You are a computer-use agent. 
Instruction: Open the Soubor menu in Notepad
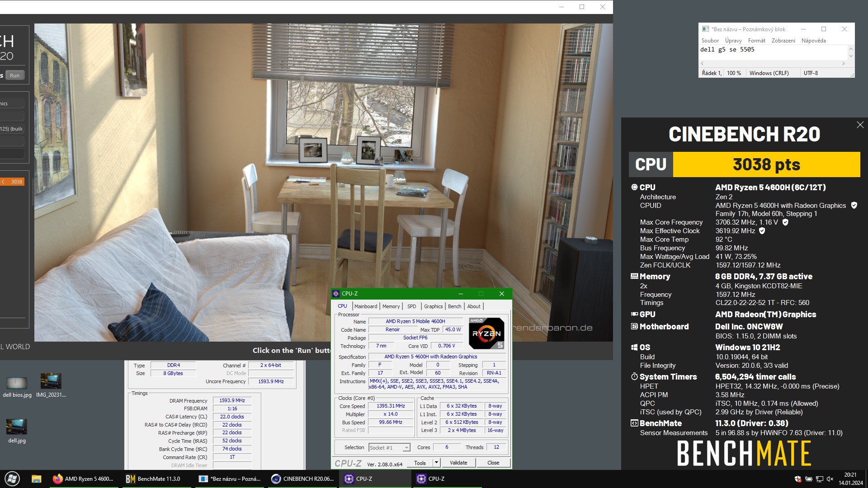(710, 41)
